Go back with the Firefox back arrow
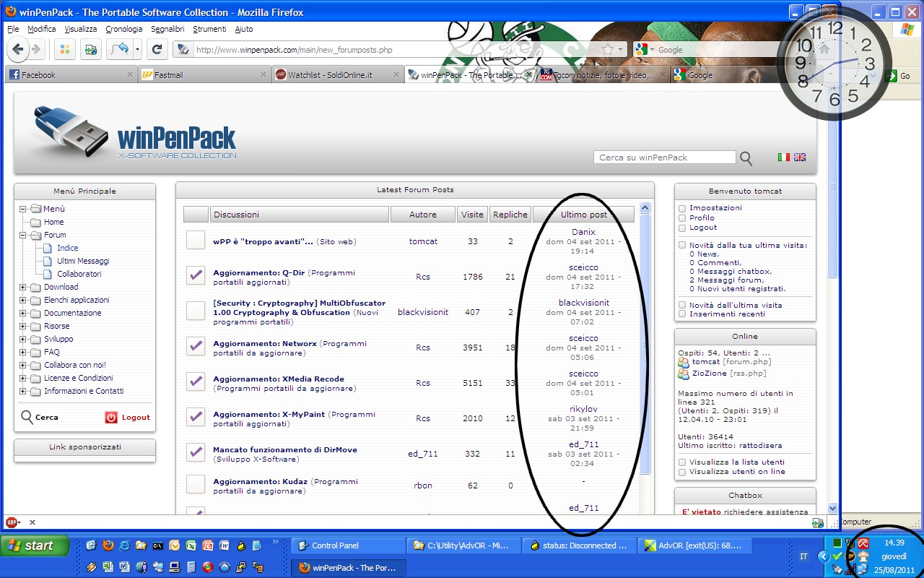The height and width of the screenshot is (578, 924). point(17,49)
